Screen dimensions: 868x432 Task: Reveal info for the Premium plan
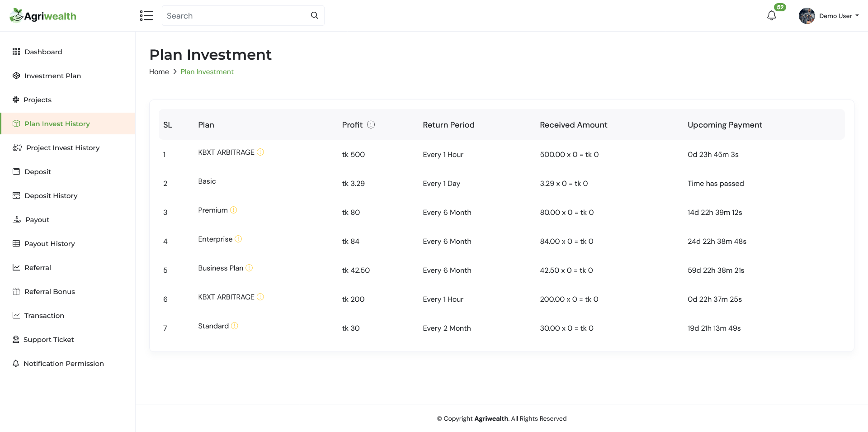(x=234, y=210)
